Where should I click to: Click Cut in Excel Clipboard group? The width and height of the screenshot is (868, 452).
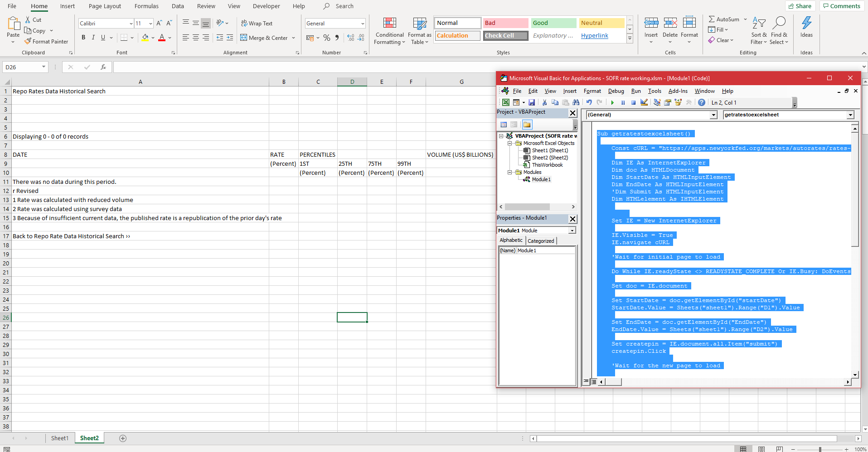pos(33,20)
